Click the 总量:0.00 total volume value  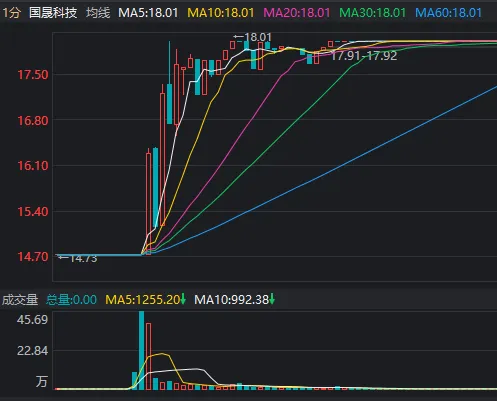tap(71, 300)
